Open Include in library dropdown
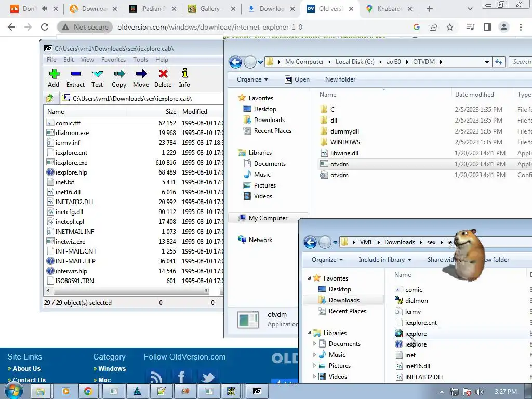532x399 pixels. click(x=385, y=260)
